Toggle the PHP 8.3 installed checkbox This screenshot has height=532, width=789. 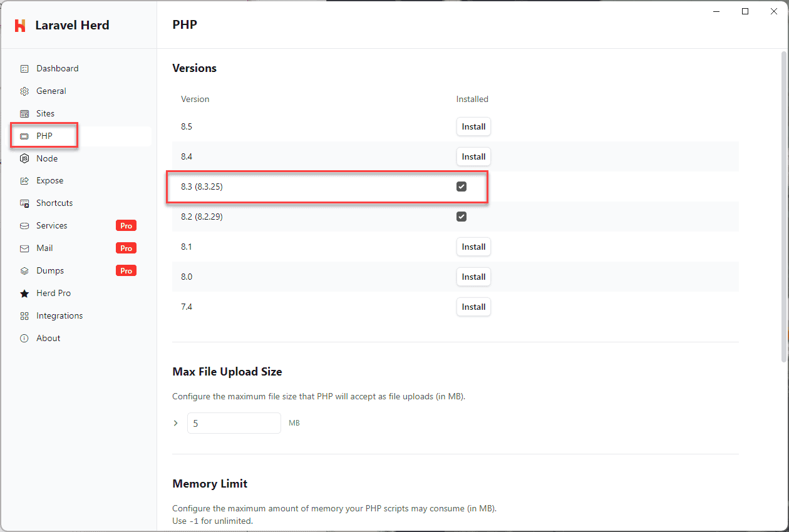(x=462, y=187)
